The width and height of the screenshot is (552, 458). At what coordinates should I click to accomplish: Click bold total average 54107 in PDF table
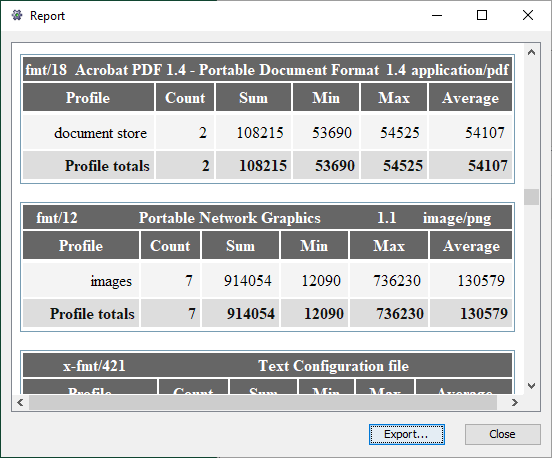470,165
